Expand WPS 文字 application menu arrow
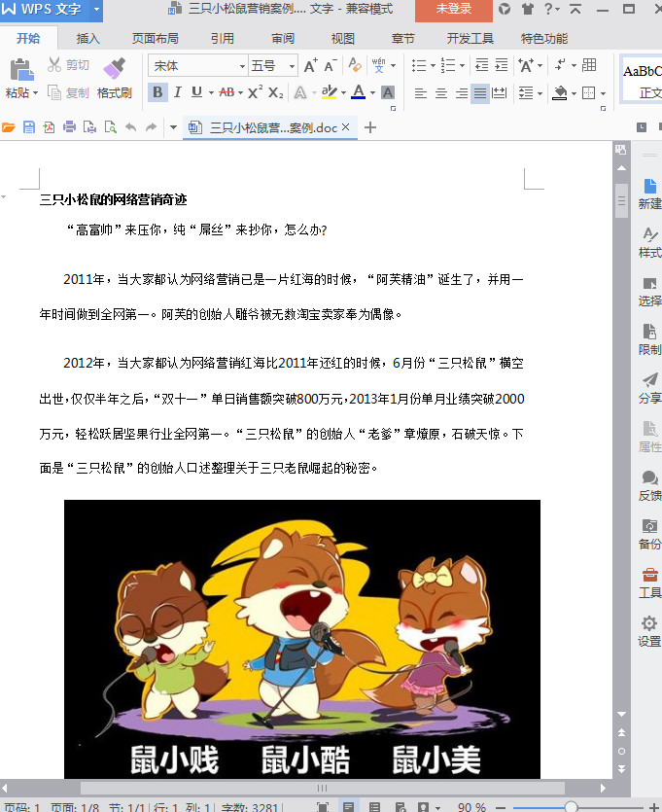 tap(96, 9)
